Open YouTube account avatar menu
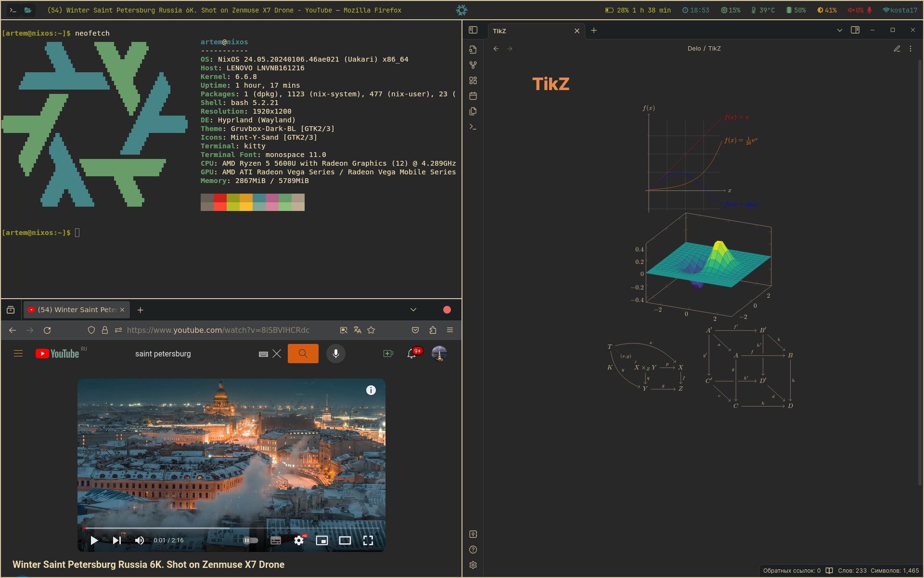This screenshot has width=924, height=578. tap(439, 354)
